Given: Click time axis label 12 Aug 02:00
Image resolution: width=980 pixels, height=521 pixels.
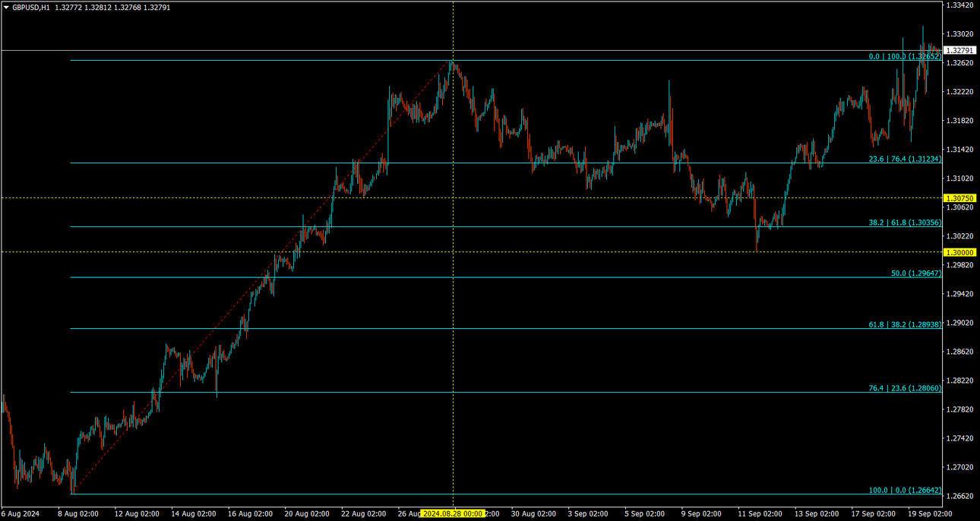Looking at the screenshot, I should tap(137, 514).
